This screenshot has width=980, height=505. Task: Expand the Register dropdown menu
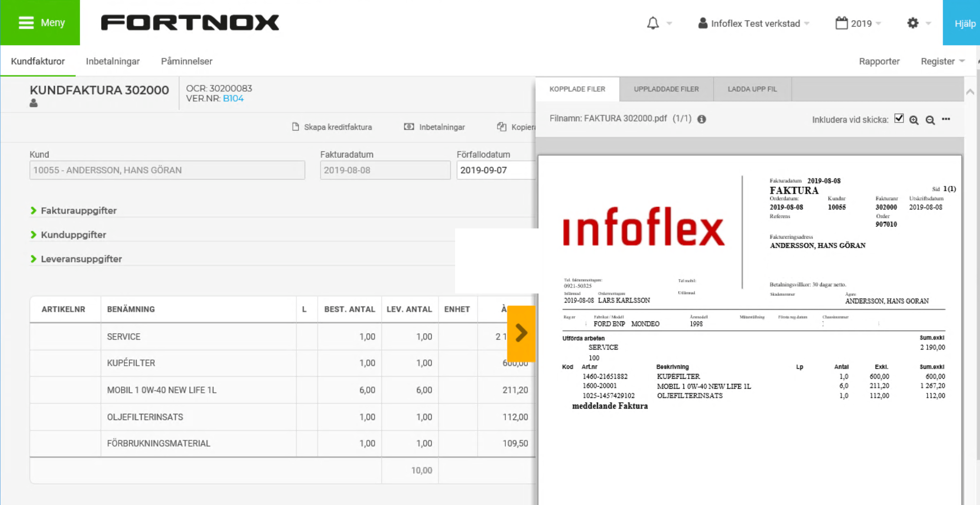point(942,61)
